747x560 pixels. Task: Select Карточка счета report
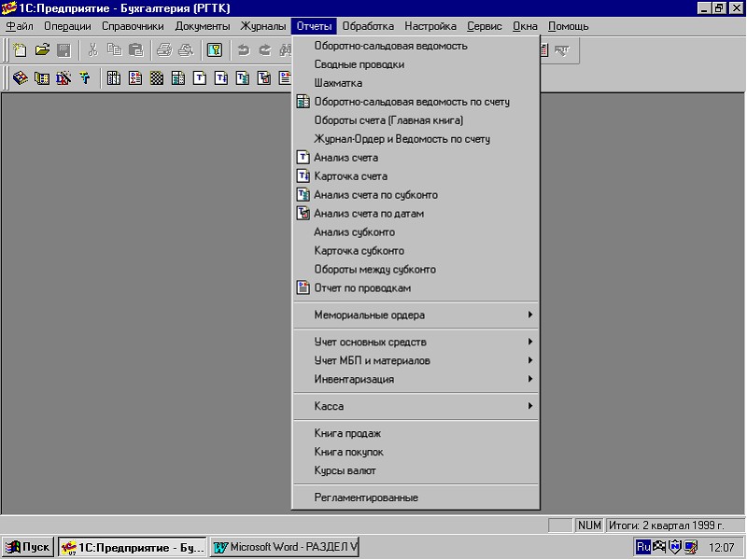(416, 176)
